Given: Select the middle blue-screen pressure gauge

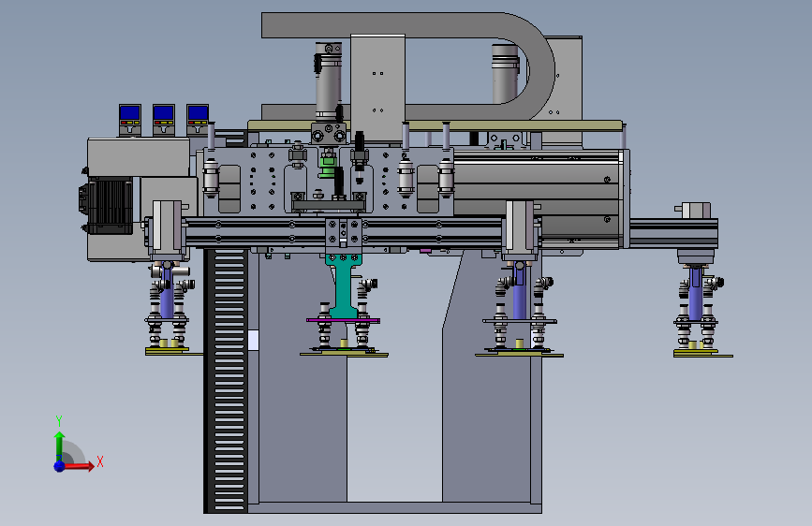Looking at the screenshot, I should (164, 120).
